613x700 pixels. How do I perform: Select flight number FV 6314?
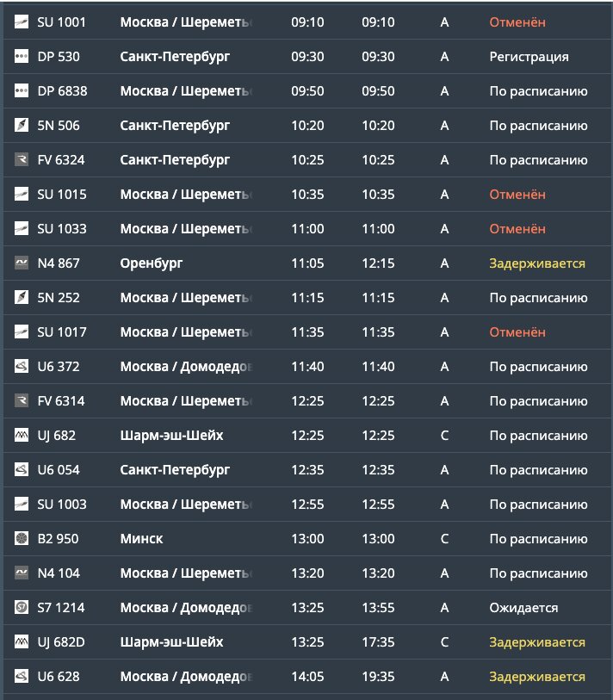61,401
